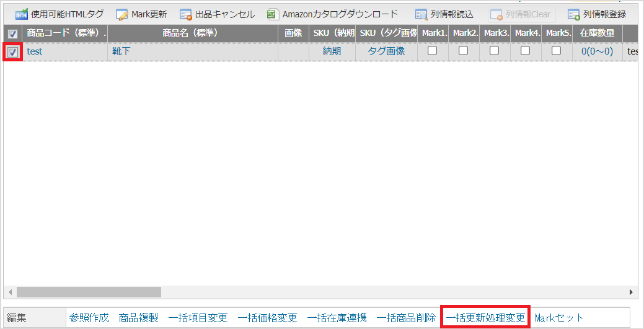
Task: Click 参照作成 in the edit bar
Action: tap(89, 317)
